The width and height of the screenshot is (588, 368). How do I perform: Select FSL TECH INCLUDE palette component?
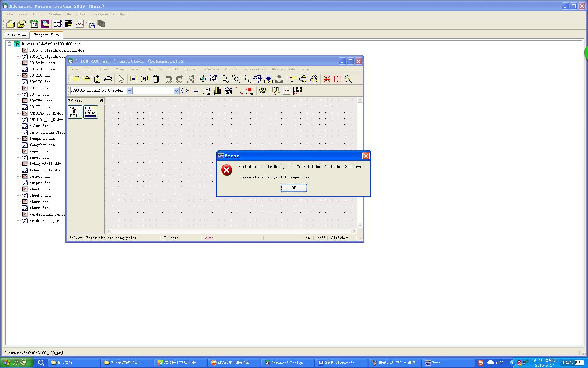90,112
